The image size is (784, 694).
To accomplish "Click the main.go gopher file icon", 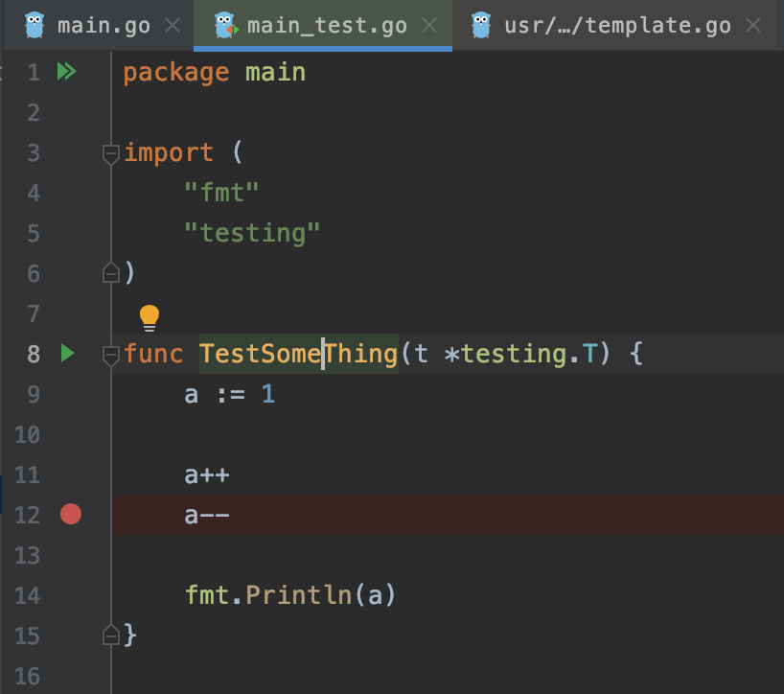I will click(35, 25).
